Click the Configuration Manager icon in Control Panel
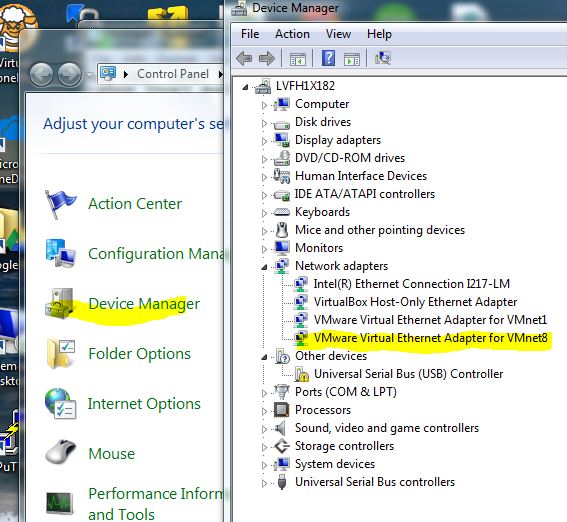 [x=60, y=253]
